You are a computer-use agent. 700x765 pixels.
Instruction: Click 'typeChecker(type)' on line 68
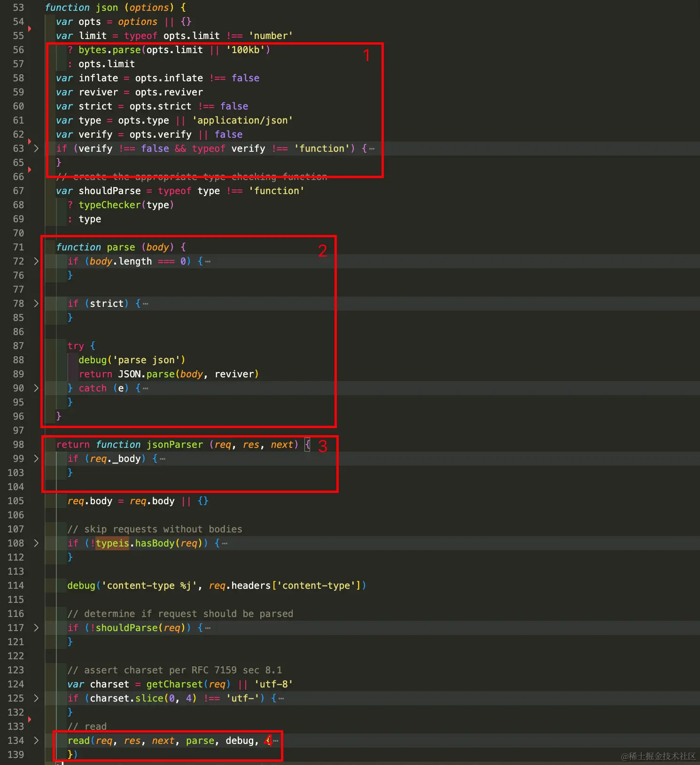[x=126, y=205]
